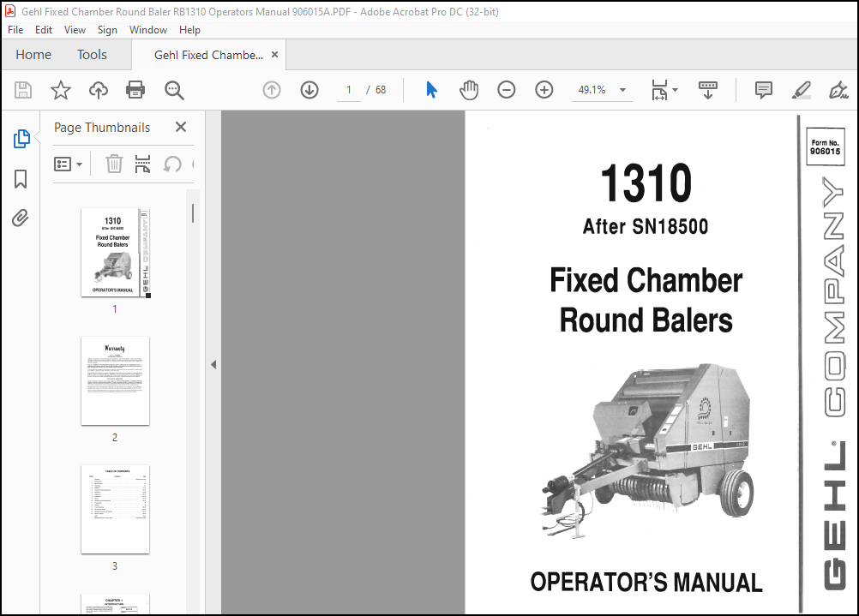Open the thumbnails options dropdown
The height and width of the screenshot is (616, 859).
point(68,164)
